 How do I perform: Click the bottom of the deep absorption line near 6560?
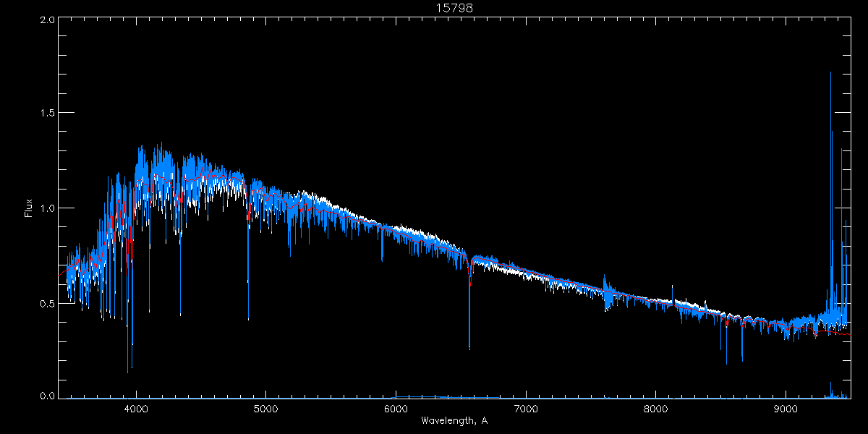click(x=469, y=348)
